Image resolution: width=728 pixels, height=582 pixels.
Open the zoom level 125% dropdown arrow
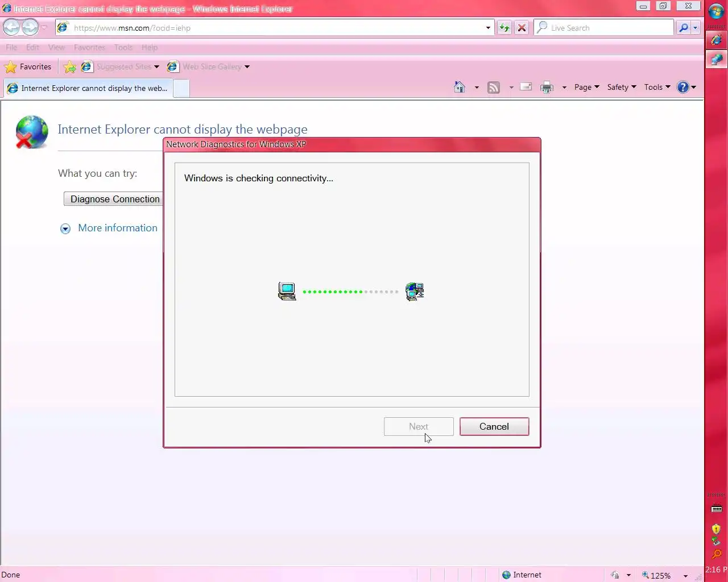(685, 576)
